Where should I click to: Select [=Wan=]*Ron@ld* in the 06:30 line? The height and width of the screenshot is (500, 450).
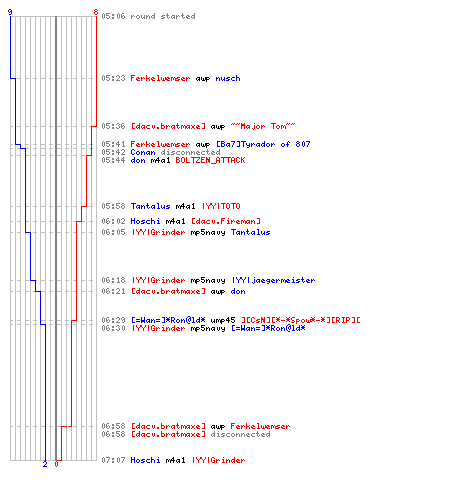click(268, 328)
